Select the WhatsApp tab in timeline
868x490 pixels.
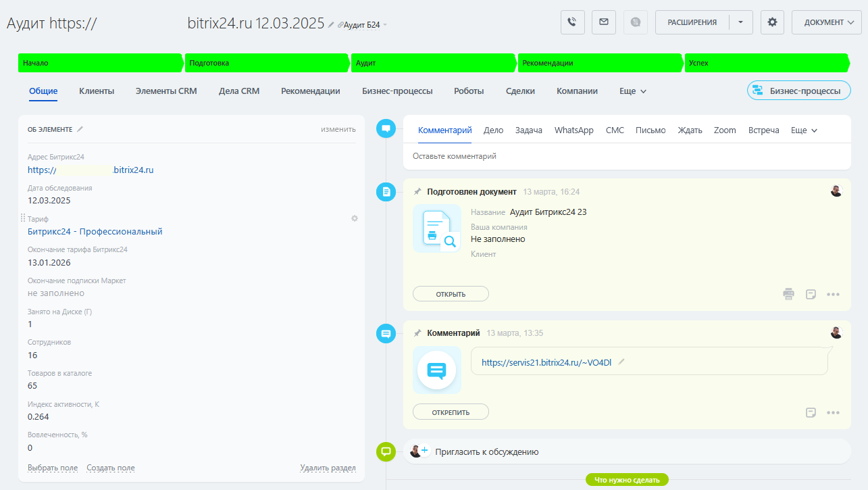[x=573, y=130]
